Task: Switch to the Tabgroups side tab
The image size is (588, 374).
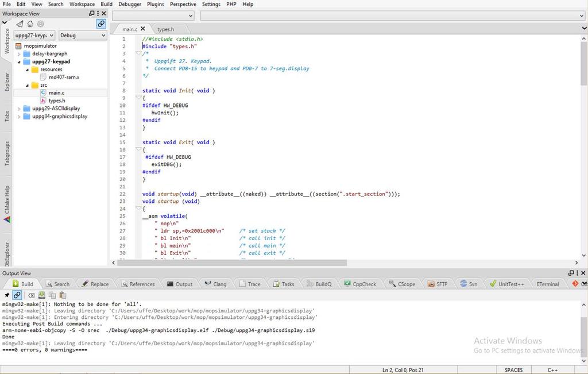Action: click(7, 153)
